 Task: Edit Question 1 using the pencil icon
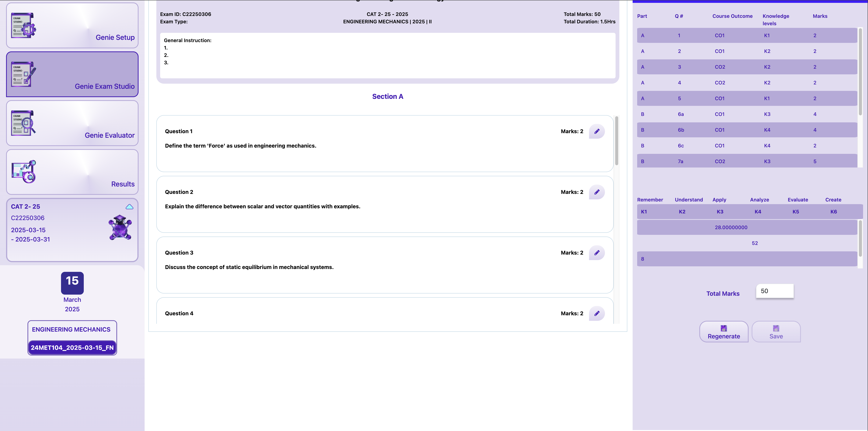[x=597, y=131]
